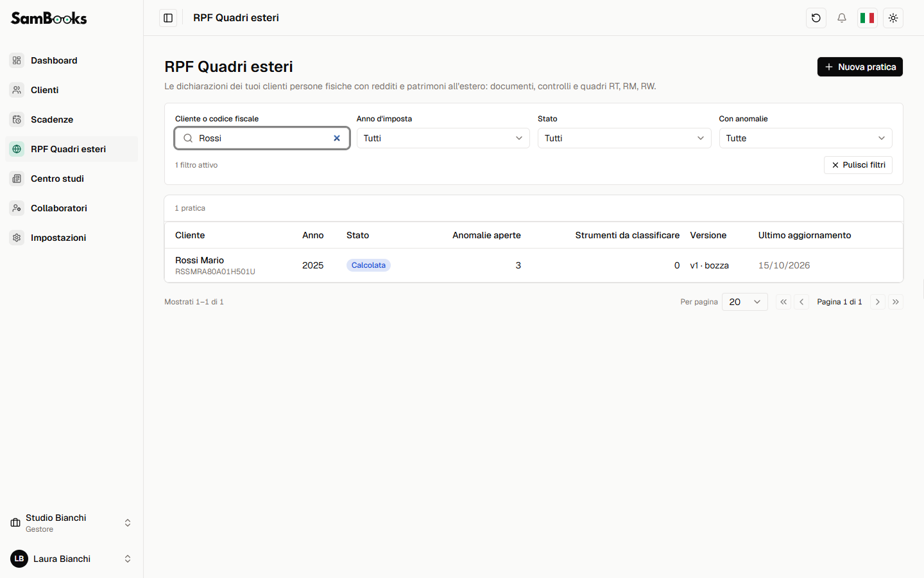Change language via Italian flag icon
Image resolution: width=924 pixels, height=578 pixels.
tap(868, 18)
